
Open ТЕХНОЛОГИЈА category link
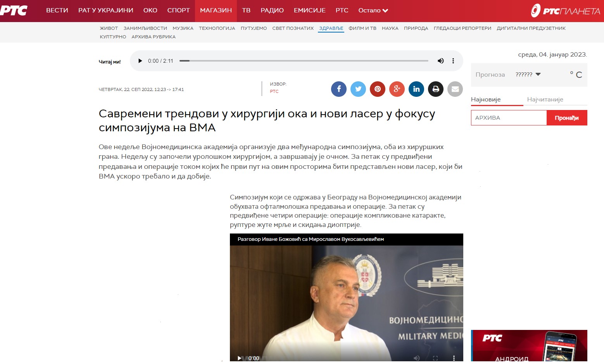[x=217, y=28]
